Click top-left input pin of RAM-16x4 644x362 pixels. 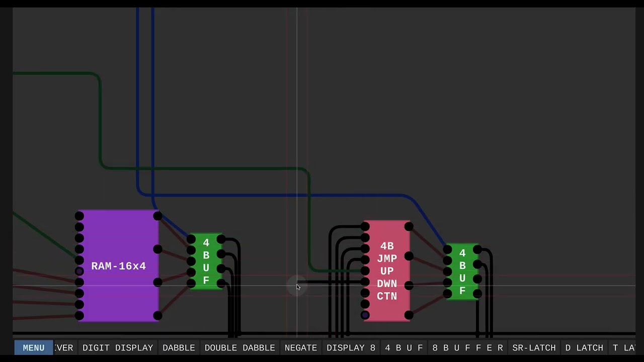pos(79,216)
